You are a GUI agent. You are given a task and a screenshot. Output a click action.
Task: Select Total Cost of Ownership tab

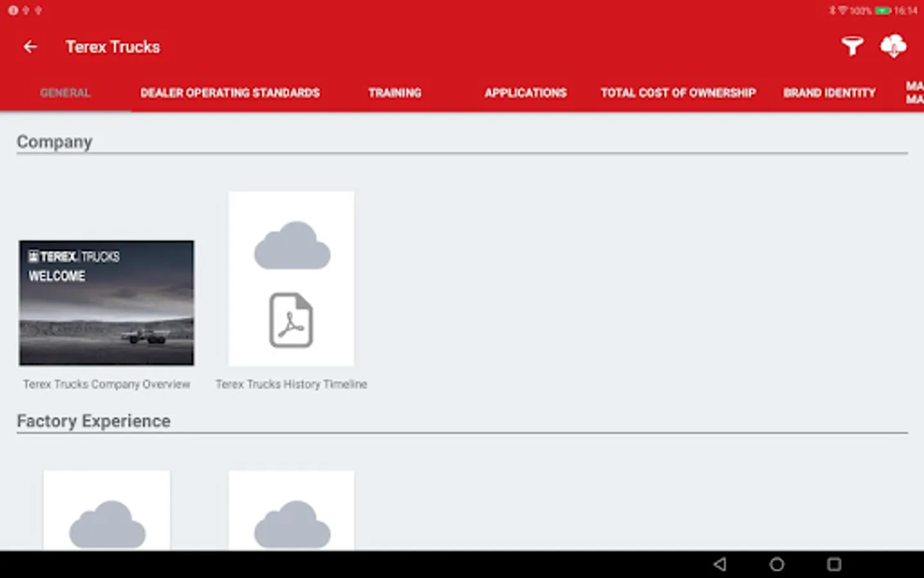click(678, 93)
